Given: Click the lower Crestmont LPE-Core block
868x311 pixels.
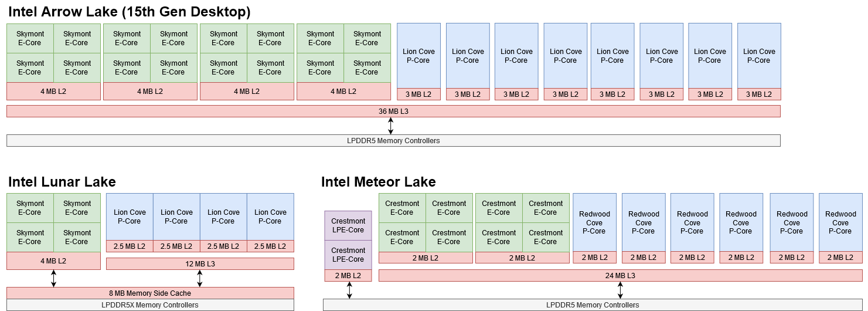Looking at the screenshot, I should tap(348, 255).
